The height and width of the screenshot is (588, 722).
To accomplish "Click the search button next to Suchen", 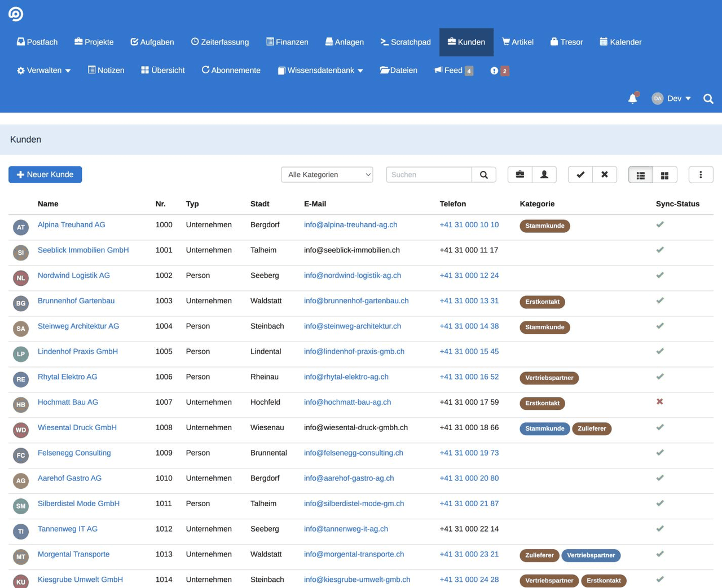I will [x=484, y=175].
